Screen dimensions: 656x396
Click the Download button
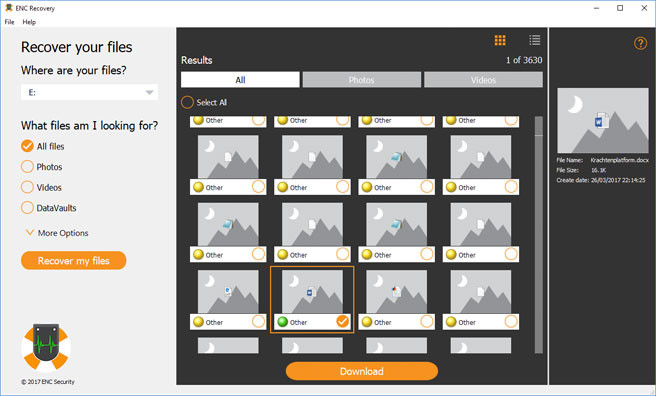pos(362,371)
